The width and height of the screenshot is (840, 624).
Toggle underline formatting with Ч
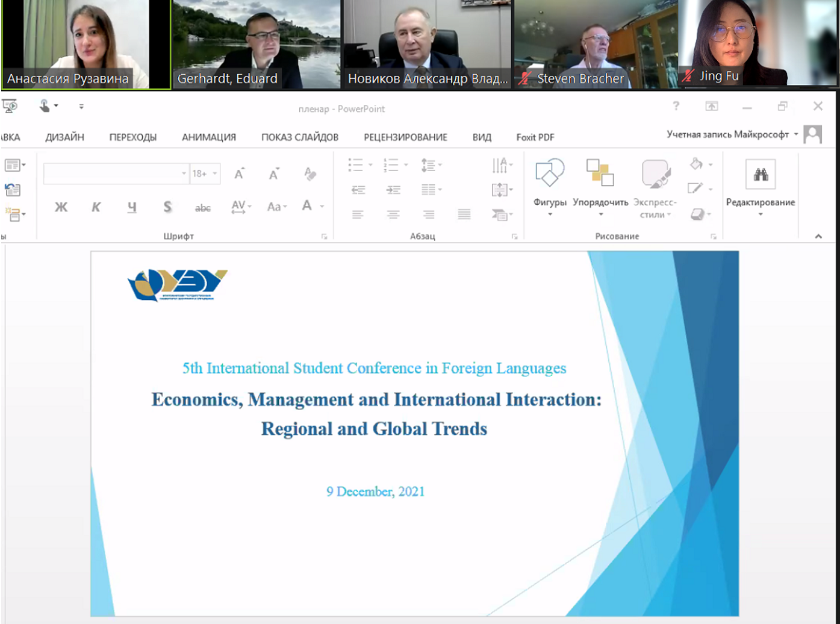click(x=132, y=207)
